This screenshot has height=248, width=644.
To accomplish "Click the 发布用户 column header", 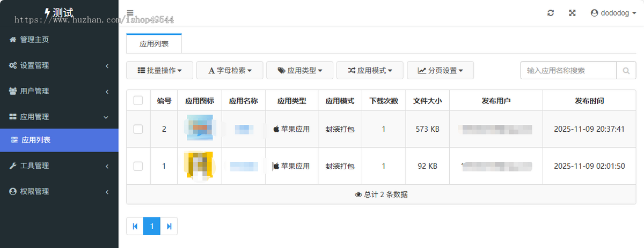I will point(496,101).
